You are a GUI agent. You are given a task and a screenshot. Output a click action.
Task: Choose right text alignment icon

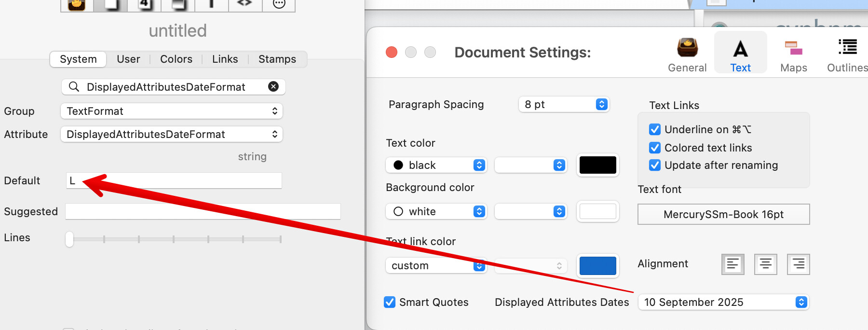tap(798, 264)
